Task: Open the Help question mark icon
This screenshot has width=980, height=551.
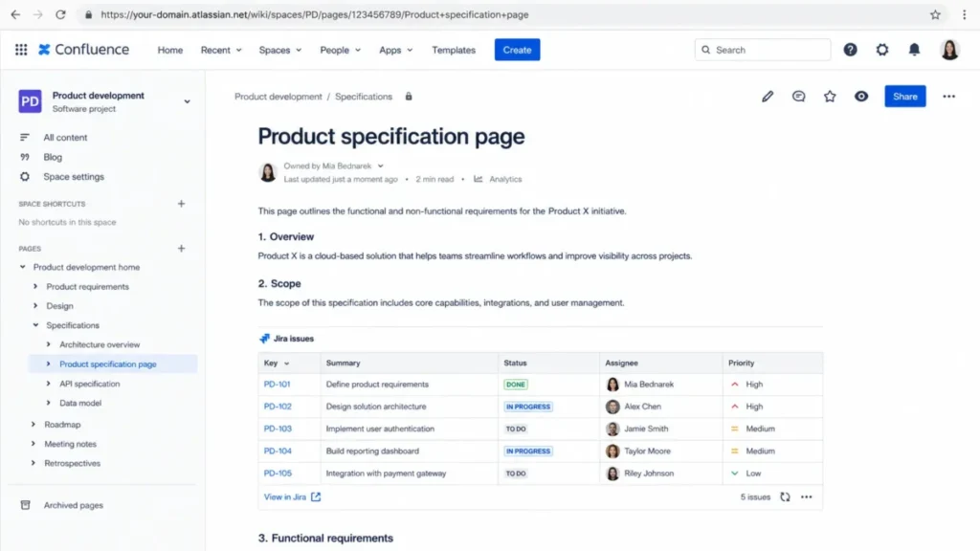Action: pos(850,50)
